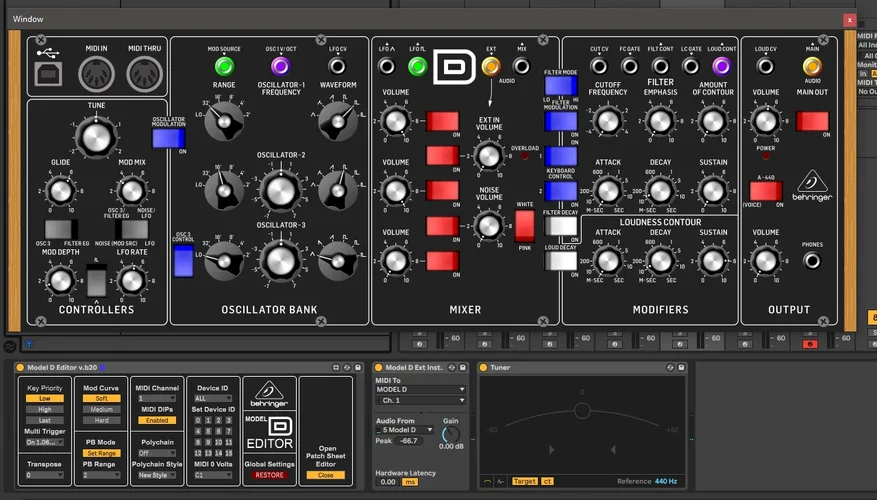The width and height of the screenshot is (877, 500).
Task: Click the ct button in Tuner
Action: tap(547, 481)
